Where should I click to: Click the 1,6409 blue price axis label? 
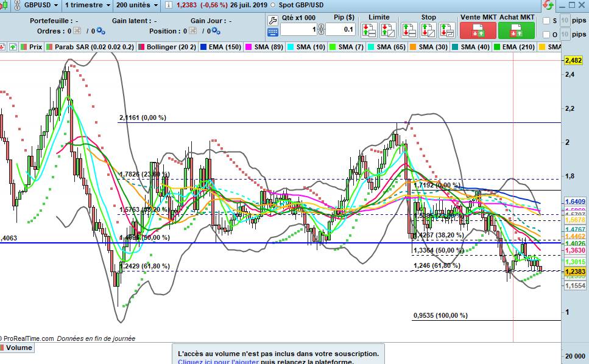tap(575, 201)
